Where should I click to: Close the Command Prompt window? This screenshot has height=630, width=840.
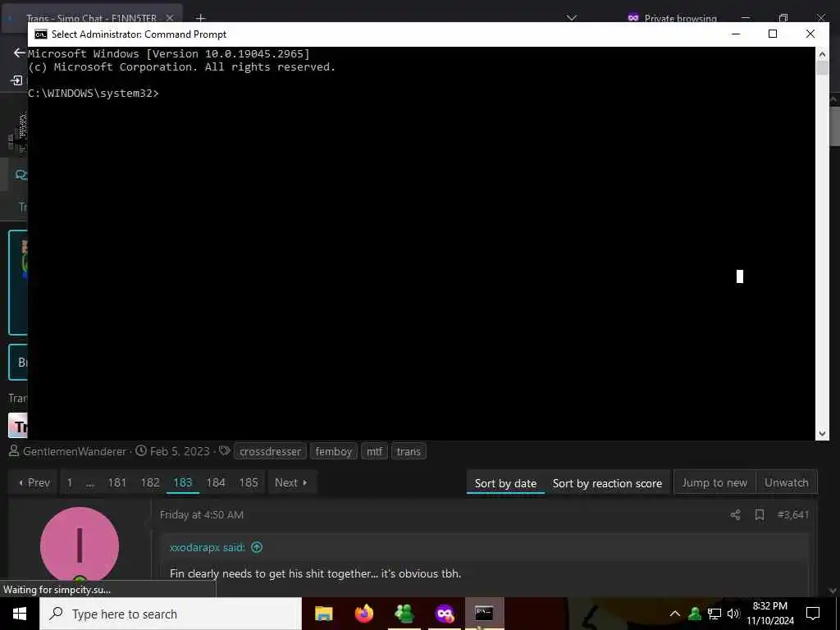(810, 34)
